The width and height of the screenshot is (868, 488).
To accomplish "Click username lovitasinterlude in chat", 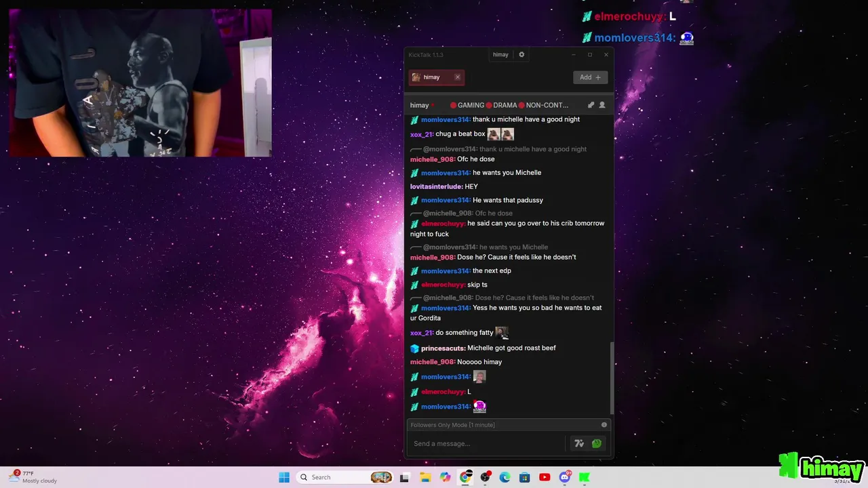I will coord(436,186).
